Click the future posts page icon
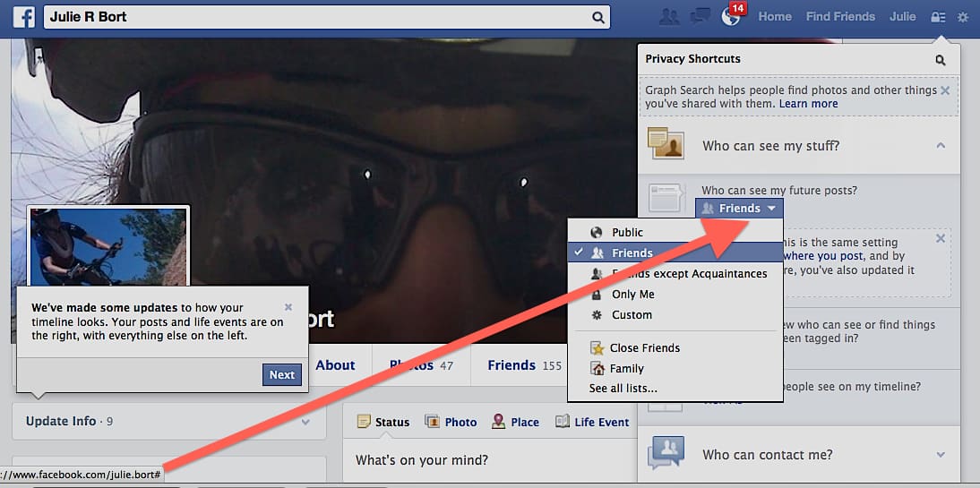980x488 pixels. 666,200
